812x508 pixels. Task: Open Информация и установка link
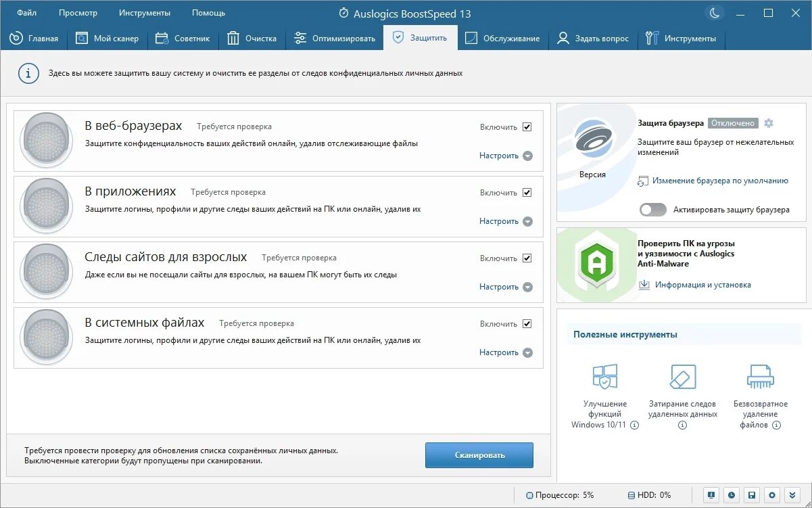click(x=703, y=285)
